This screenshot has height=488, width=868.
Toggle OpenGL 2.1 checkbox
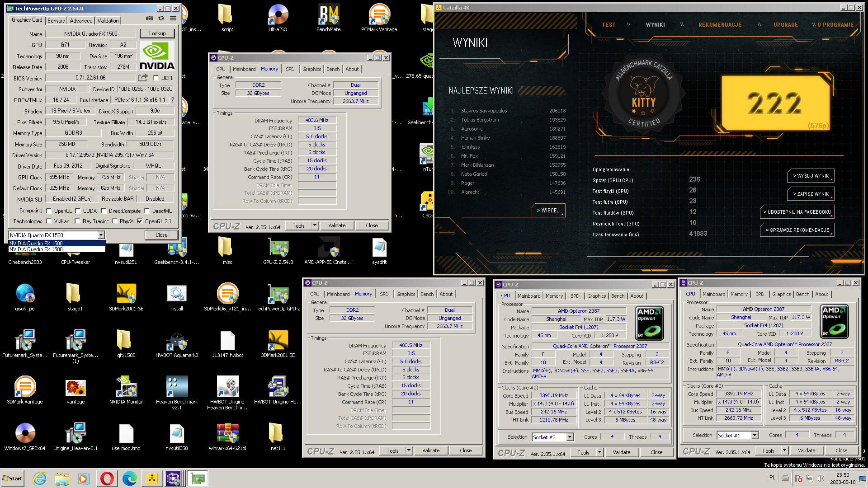click(140, 221)
